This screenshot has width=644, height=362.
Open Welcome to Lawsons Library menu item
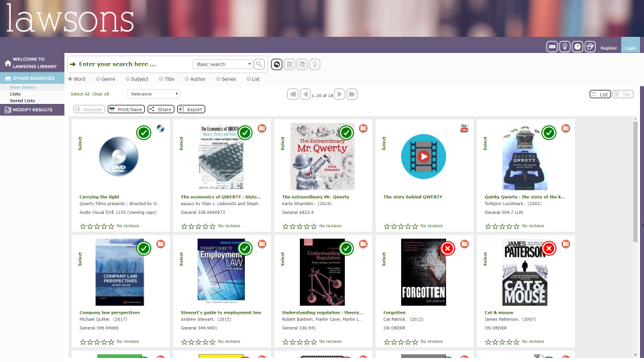pos(32,63)
